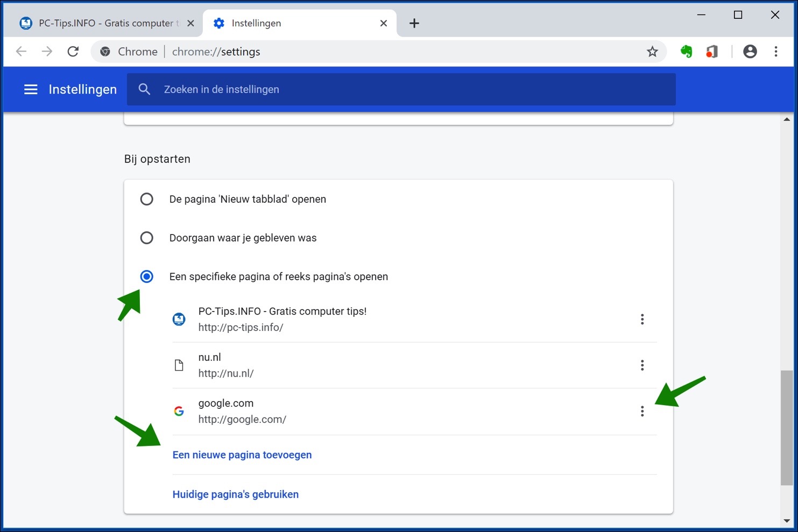Click the scrollbar up arrow
Image resolution: width=798 pixels, height=532 pixels.
787,119
